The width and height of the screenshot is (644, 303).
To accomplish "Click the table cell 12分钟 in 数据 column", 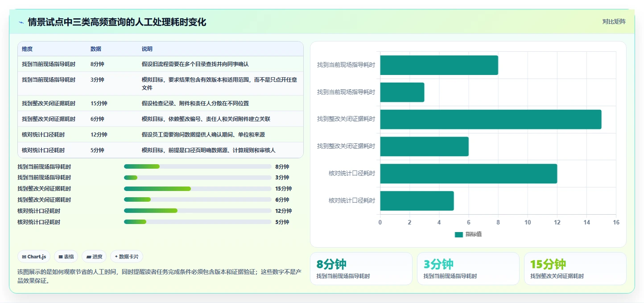I will coord(99,134).
